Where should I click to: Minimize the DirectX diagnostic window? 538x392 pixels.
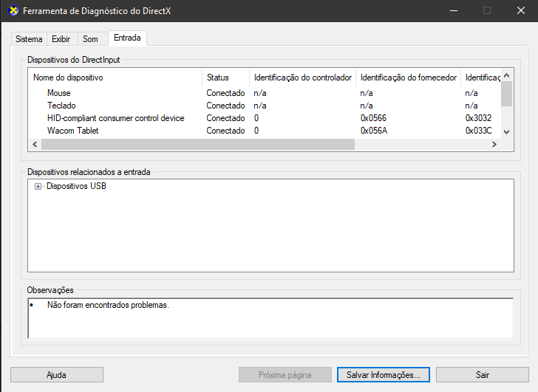(454, 10)
